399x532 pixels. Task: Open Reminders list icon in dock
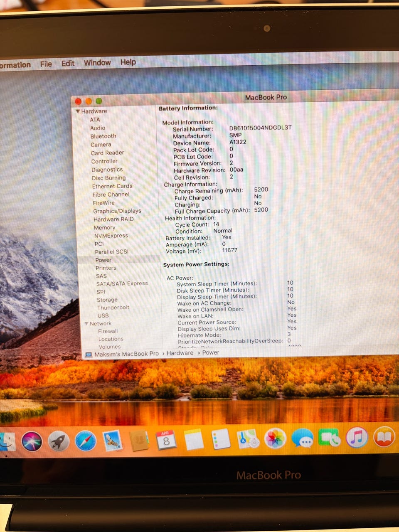[221, 439]
